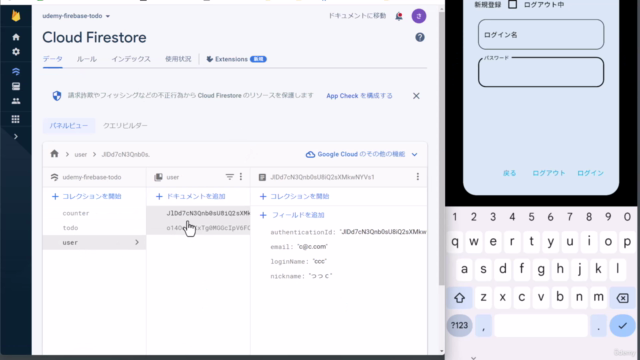Viewport: 640px width, 360px height.
Task: Open the Firebase logo home
Action: [16, 16]
